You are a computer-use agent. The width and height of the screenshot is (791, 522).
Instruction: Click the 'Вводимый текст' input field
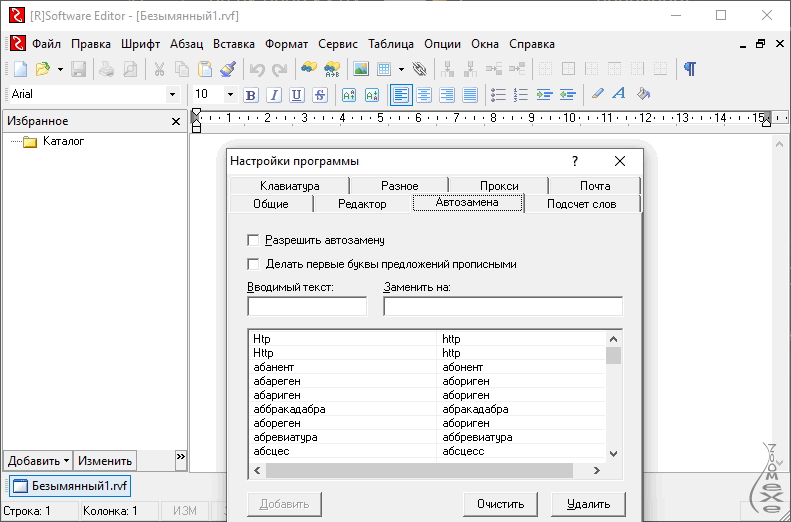point(307,306)
